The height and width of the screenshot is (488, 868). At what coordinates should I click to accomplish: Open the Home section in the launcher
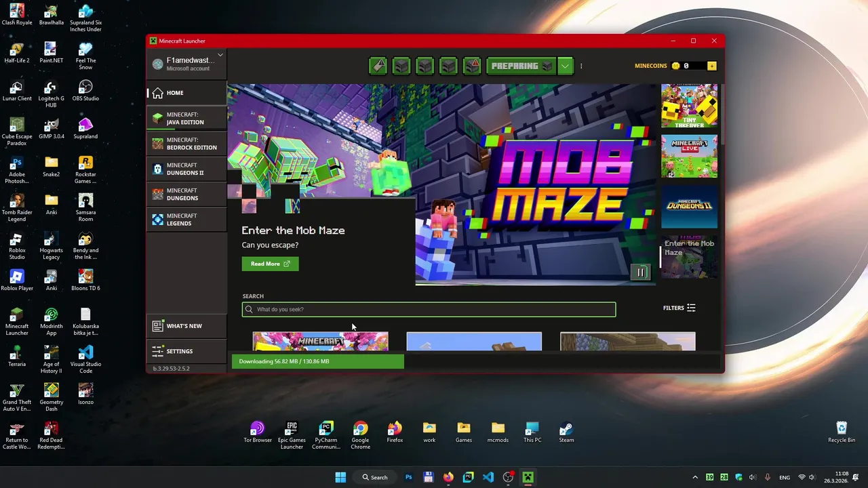(x=186, y=93)
